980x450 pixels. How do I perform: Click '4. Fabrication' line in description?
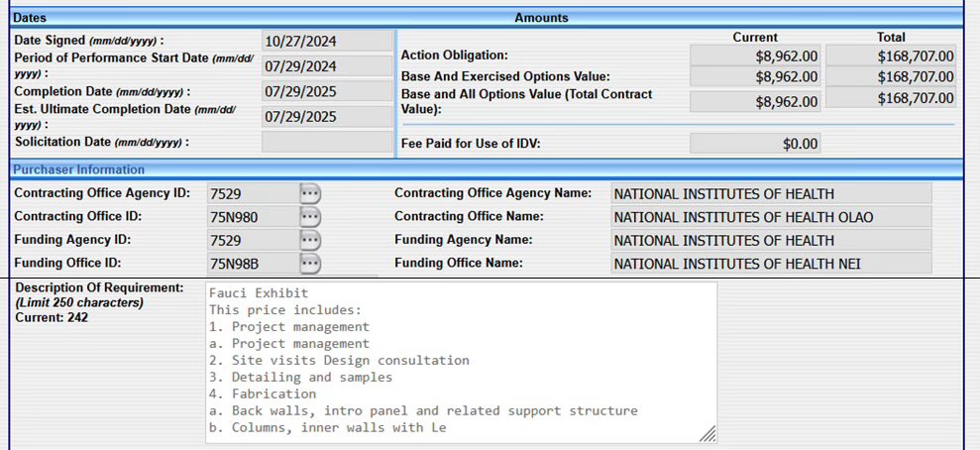tap(263, 394)
